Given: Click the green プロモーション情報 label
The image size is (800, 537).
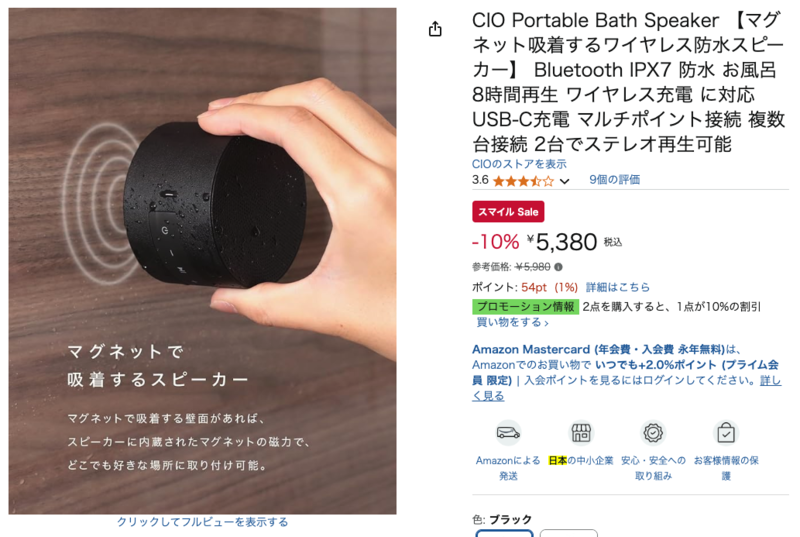Looking at the screenshot, I should pos(526,306).
